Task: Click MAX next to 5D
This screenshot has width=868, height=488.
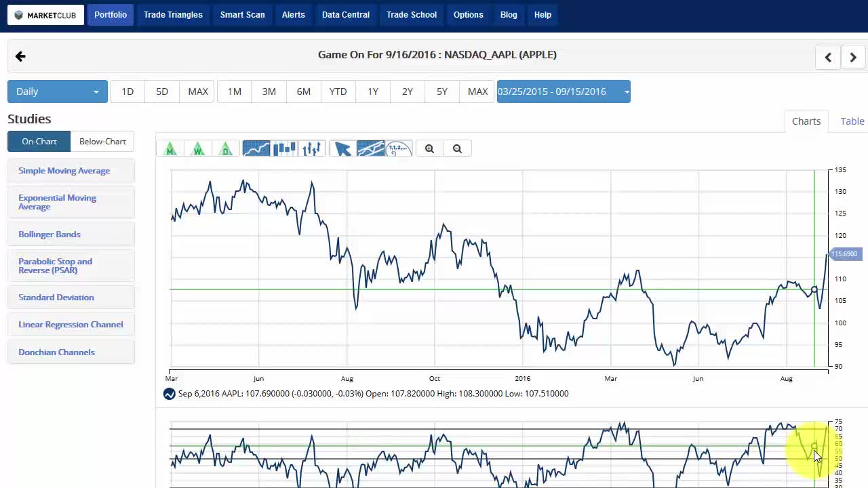Action: [198, 91]
